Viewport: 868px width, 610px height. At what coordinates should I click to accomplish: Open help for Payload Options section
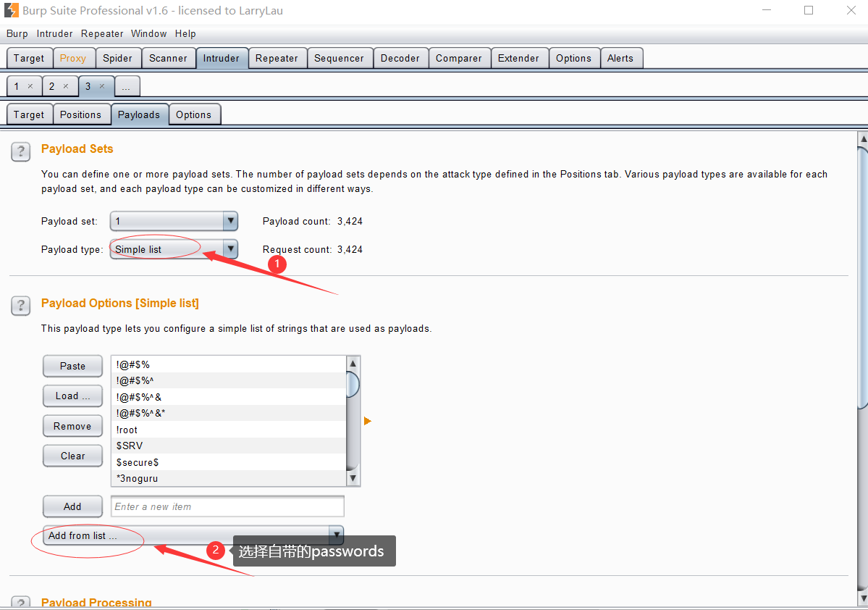[x=20, y=305]
